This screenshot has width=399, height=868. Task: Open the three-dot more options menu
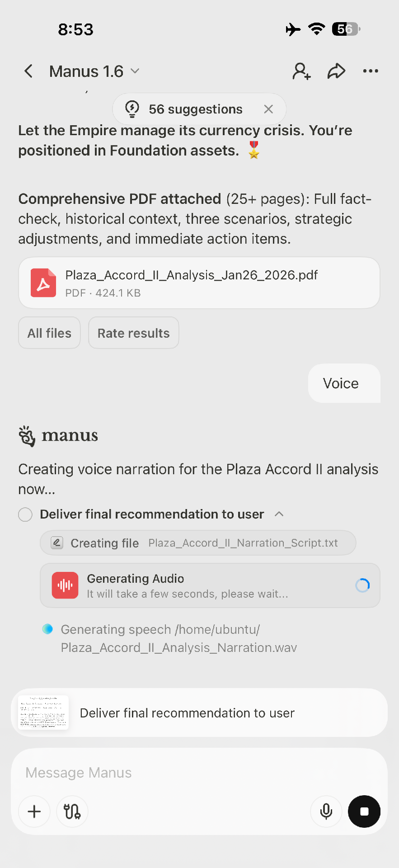coord(371,71)
